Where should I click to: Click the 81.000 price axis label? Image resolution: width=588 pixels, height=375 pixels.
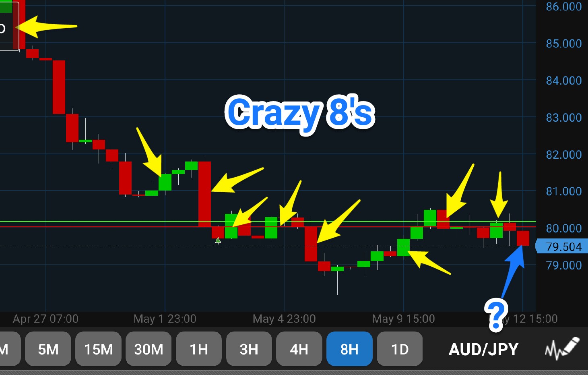(x=563, y=191)
